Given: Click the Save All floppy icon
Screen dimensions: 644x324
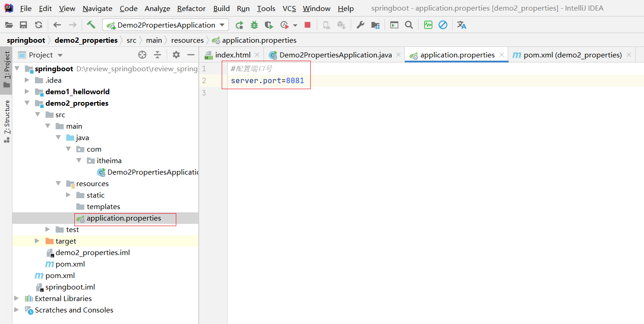Looking at the screenshot, I should pyautogui.click(x=23, y=25).
